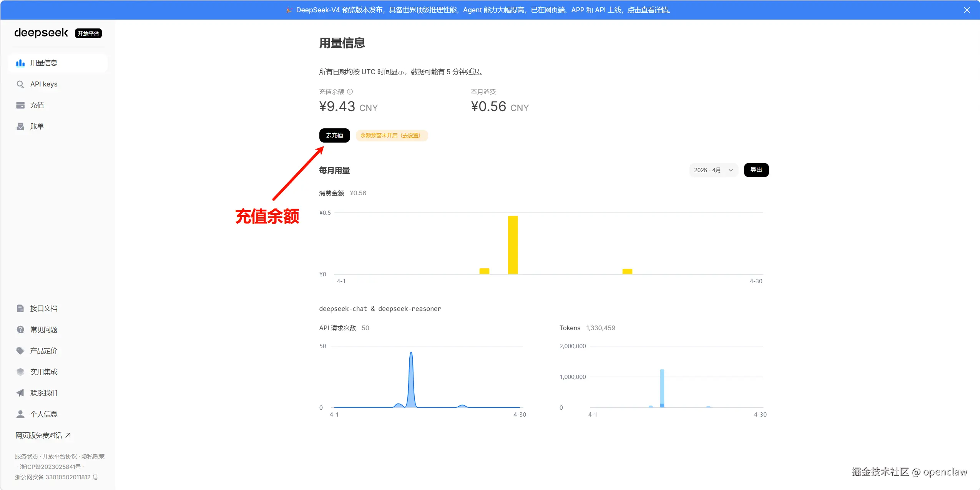Image resolution: width=980 pixels, height=490 pixels.
Task: Open the 账单 sidebar page
Action: tap(58, 126)
